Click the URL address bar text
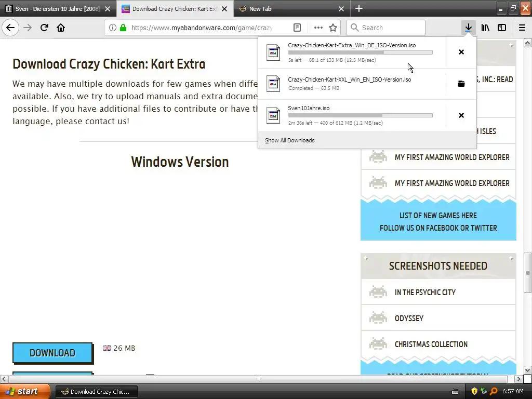The width and height of the screenshot is (532, 399). pos(202,28)
